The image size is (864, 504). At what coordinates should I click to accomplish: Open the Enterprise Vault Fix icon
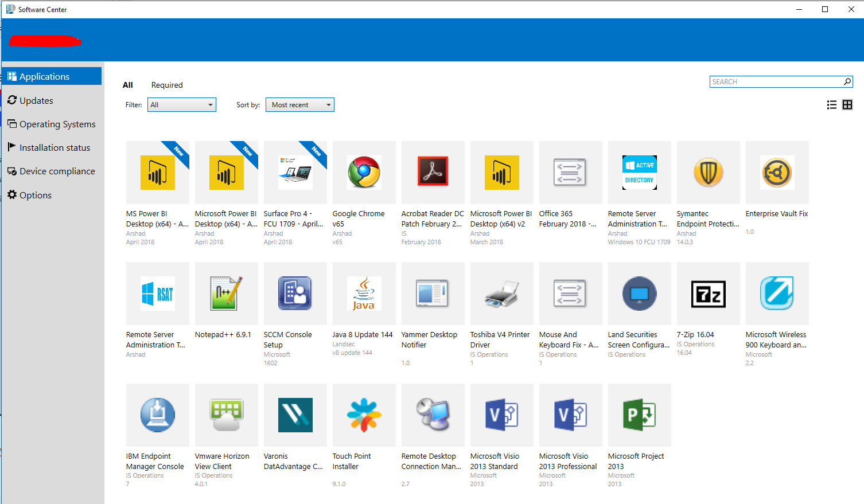click(x=777, y=173)
